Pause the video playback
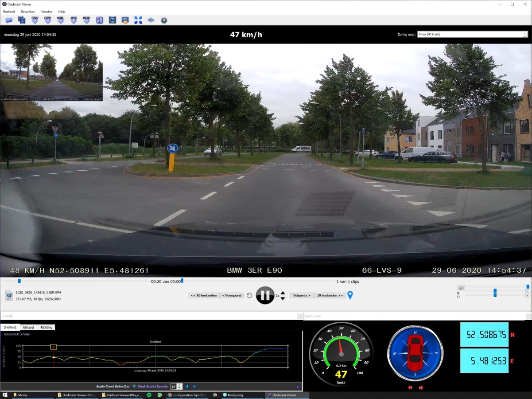Screen dimensions: 532x399 pos(265,295)
